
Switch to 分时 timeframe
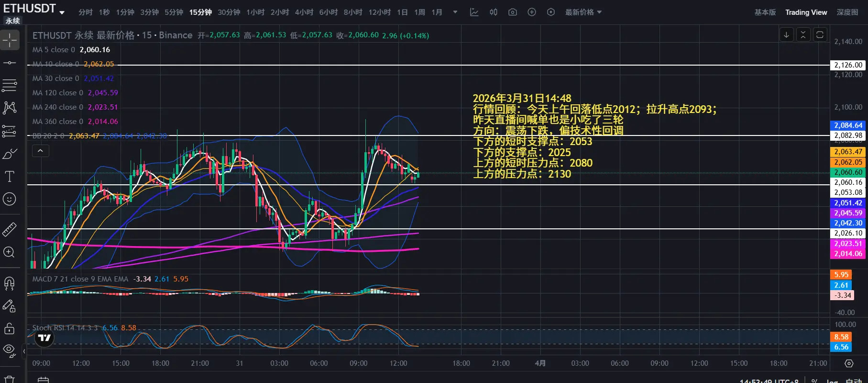coord(86,12)
